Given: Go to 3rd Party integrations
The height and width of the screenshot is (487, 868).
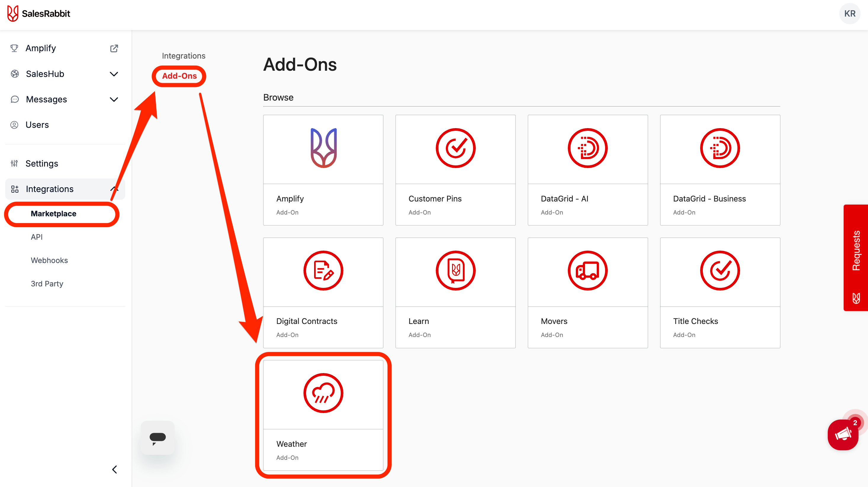Looking at the screenshot, I should [47, 283].
